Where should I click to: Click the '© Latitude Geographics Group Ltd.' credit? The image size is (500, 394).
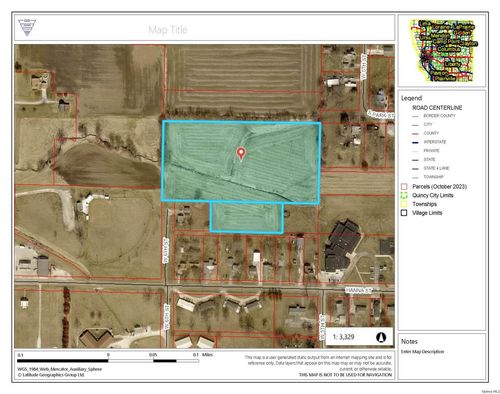(51, 375)
